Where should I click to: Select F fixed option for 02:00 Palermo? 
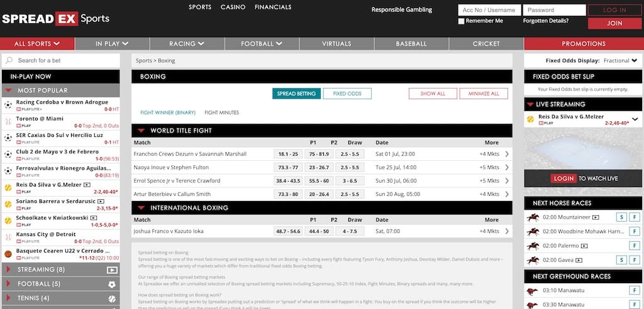(x=635, y=246)
